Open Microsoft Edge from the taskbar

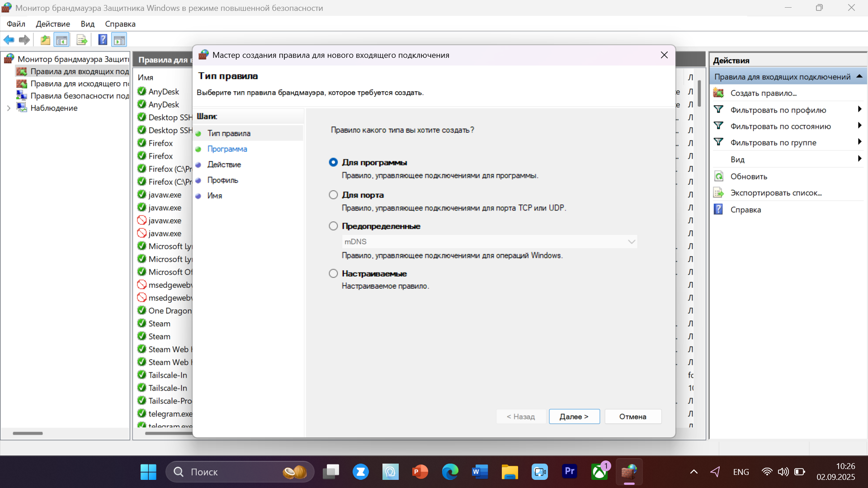(x=450, y=472)
